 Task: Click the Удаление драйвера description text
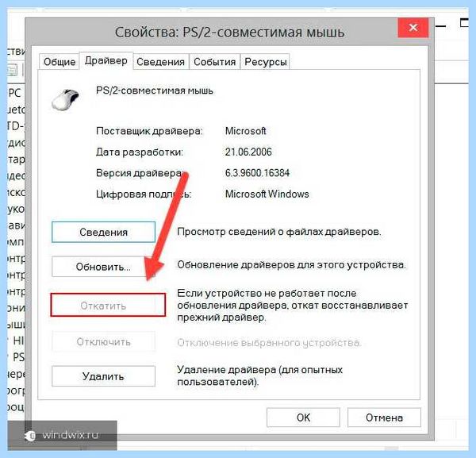[x=260, y=375]
